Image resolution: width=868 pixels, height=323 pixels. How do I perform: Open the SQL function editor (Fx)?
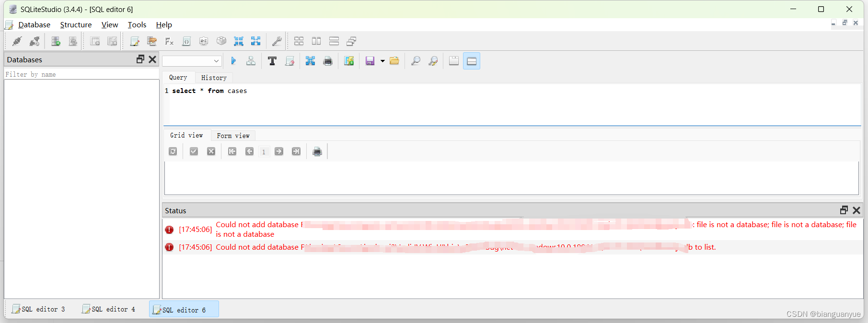click(x=169, y=41)
